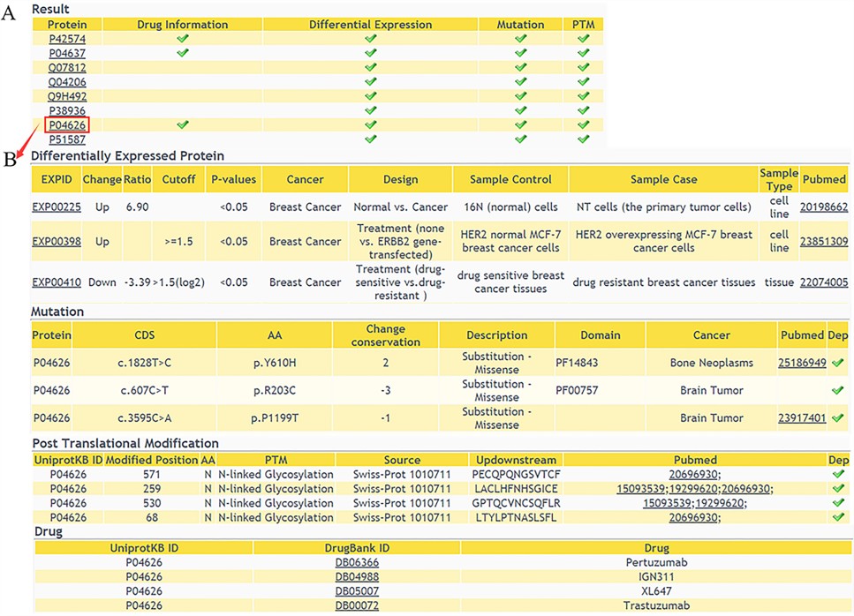854x616 pixels.
Task: Open protein link P38936
Action: [67, 111]
